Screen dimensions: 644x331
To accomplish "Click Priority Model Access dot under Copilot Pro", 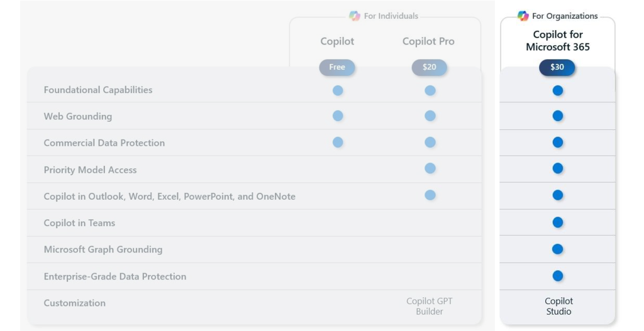I will (430, 168).
